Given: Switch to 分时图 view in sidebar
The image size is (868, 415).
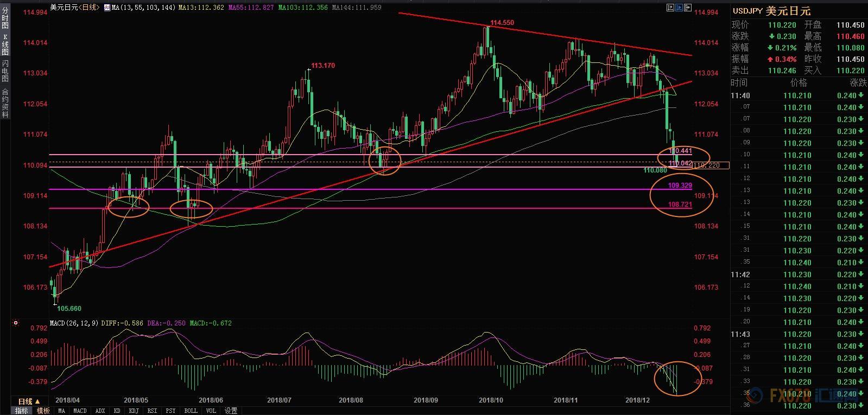Looking at the screenshot, I should pyautogui.click(x=5, y=18).
